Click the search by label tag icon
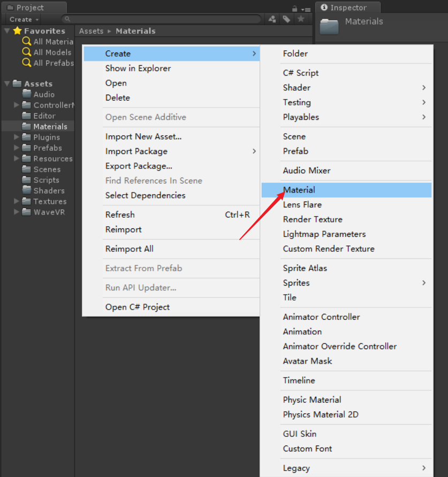Image resolution: width=448 pixels, height=477 pixels. click(286, 19)
